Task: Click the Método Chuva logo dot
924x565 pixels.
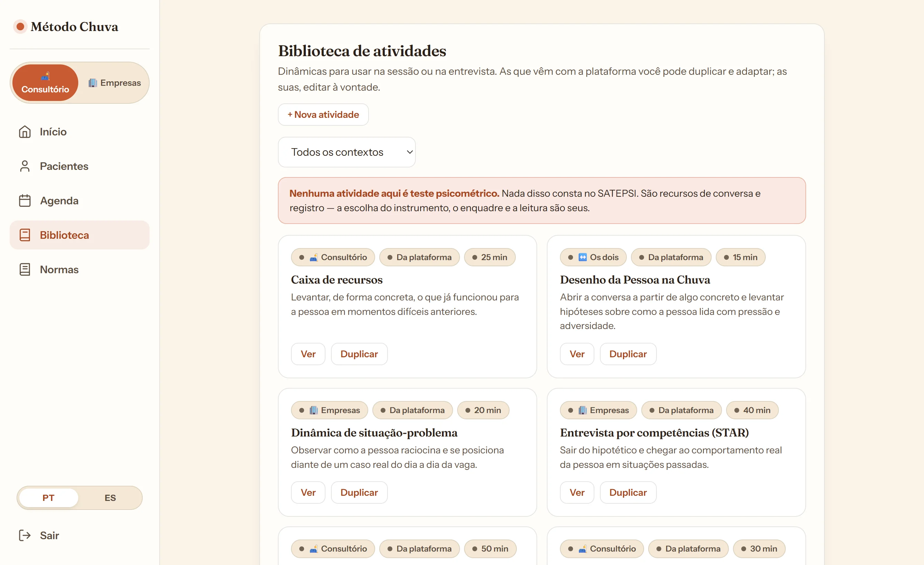Action: 20,27
